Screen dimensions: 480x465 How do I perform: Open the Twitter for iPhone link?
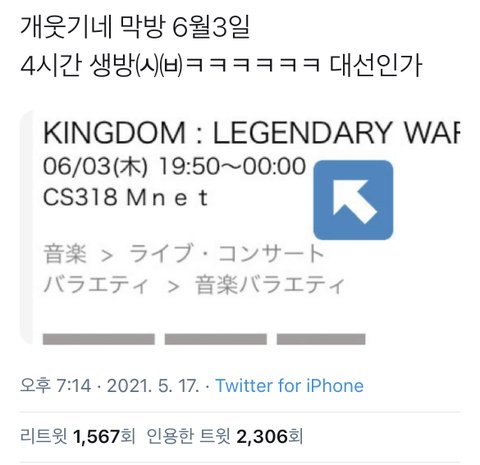(x=289, y=386)
